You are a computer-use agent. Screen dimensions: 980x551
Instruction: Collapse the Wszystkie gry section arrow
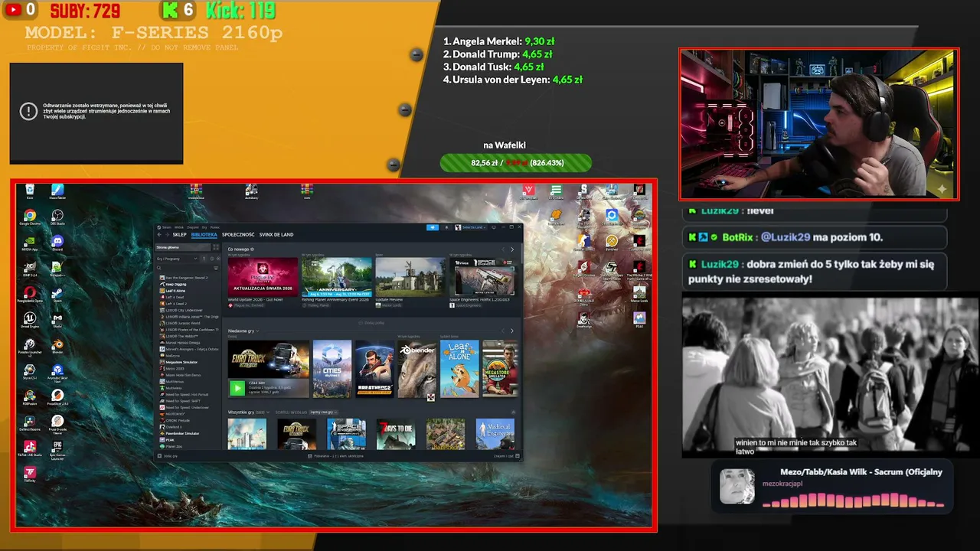click(x=513, y=412)
